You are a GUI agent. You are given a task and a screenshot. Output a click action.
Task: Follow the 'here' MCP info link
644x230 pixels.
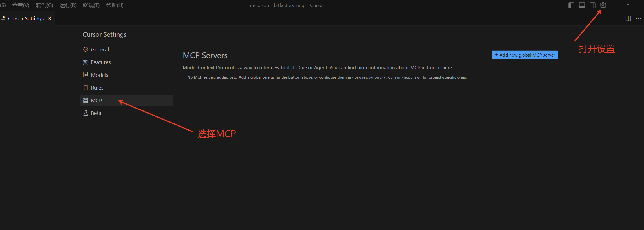(x=447, y=68)
